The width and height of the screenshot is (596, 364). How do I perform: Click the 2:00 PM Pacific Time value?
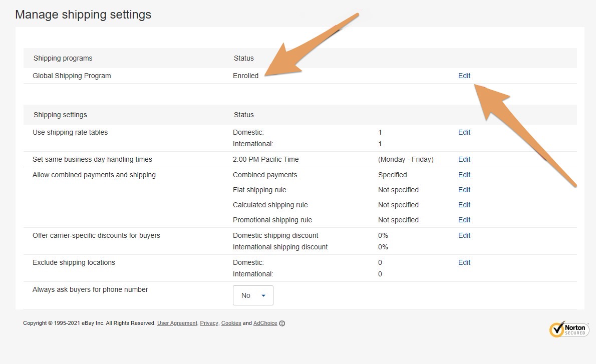[265, 159]
